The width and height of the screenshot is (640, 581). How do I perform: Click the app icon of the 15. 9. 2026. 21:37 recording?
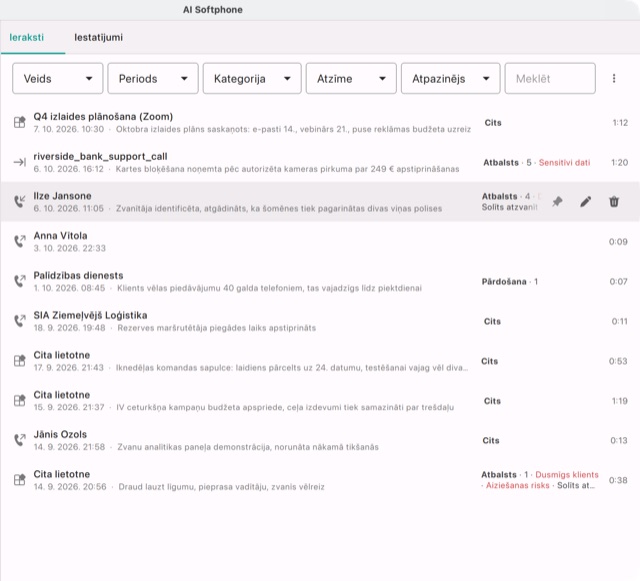20,401
